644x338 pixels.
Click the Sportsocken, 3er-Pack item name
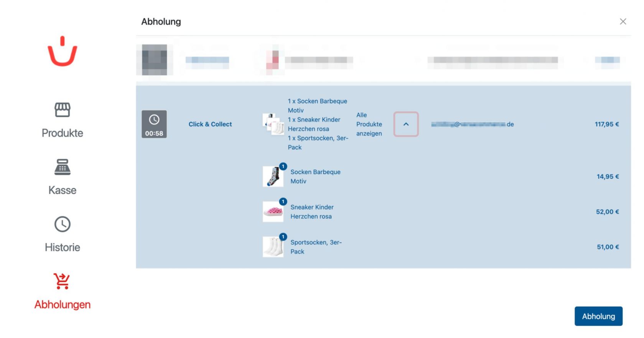click(x=316, y=247)
